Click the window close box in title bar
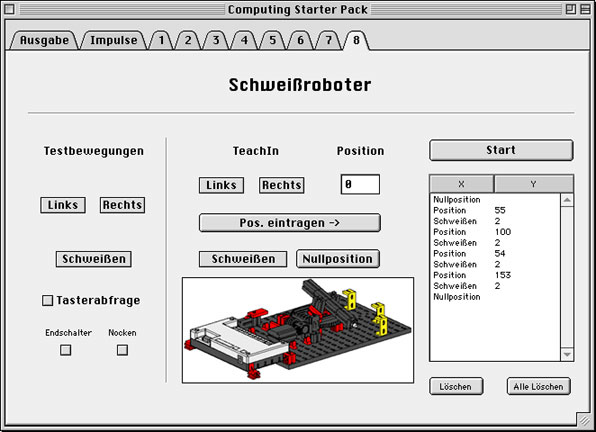Image resolution: width=596 pixels, height=432 pixels. [10, 9]
